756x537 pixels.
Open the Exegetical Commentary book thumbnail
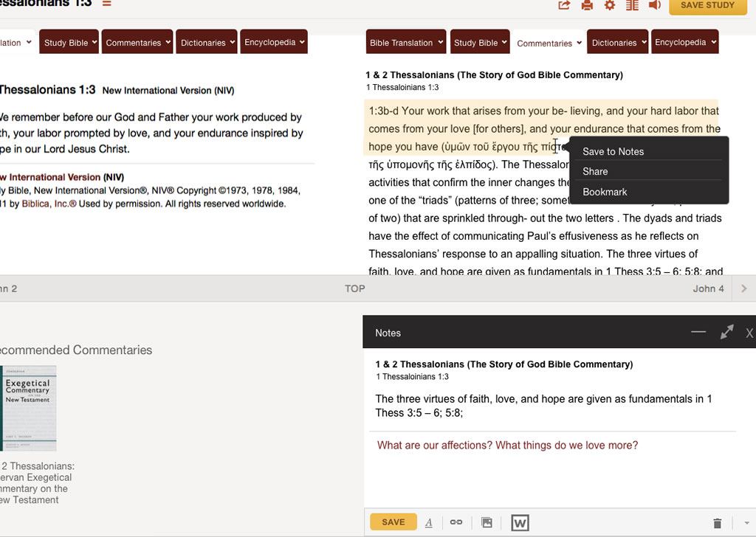coord(30,408)
